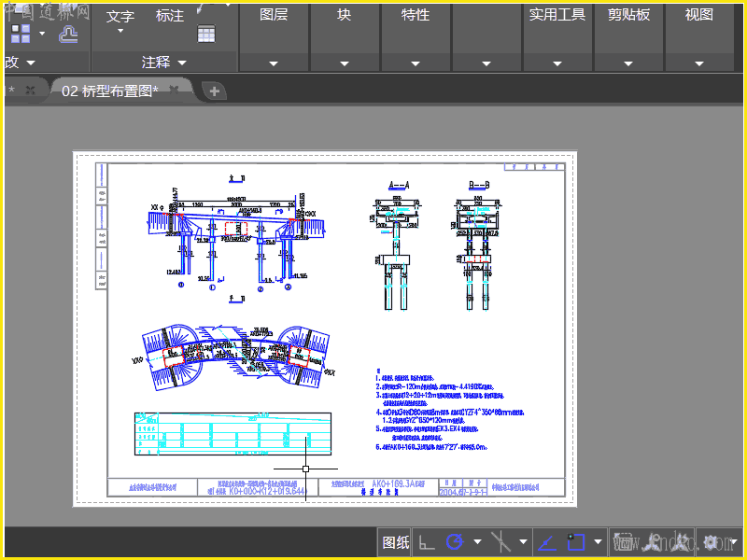Open the polar tracking angle dropdown arrow
Viewport: 747px width, 560px height.
click(477, 541)
